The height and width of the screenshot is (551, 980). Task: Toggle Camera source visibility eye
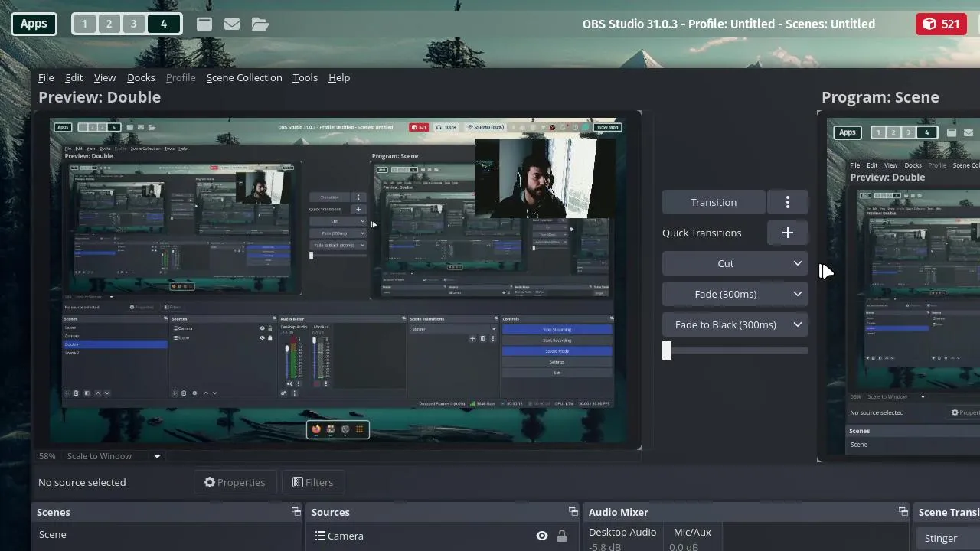542,536
